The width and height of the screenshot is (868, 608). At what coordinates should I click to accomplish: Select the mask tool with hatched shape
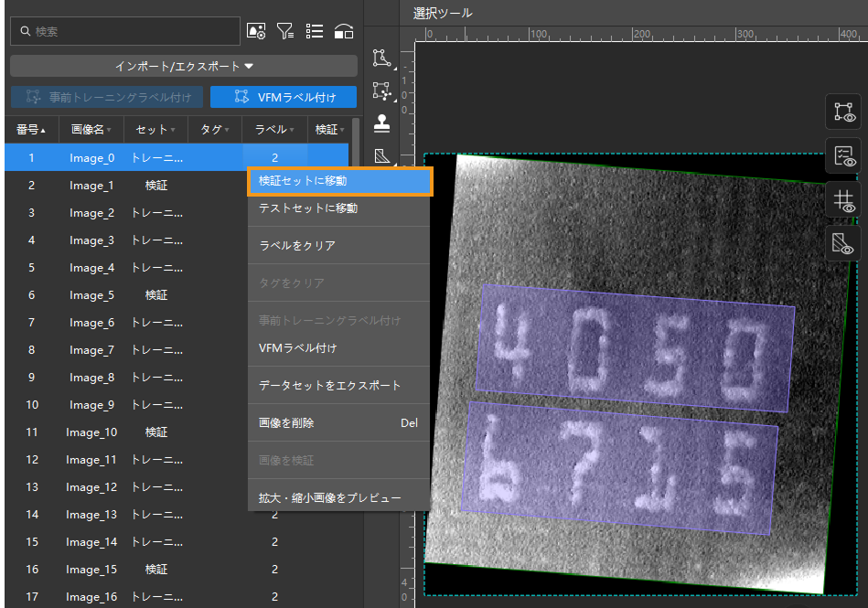(382, 155)
